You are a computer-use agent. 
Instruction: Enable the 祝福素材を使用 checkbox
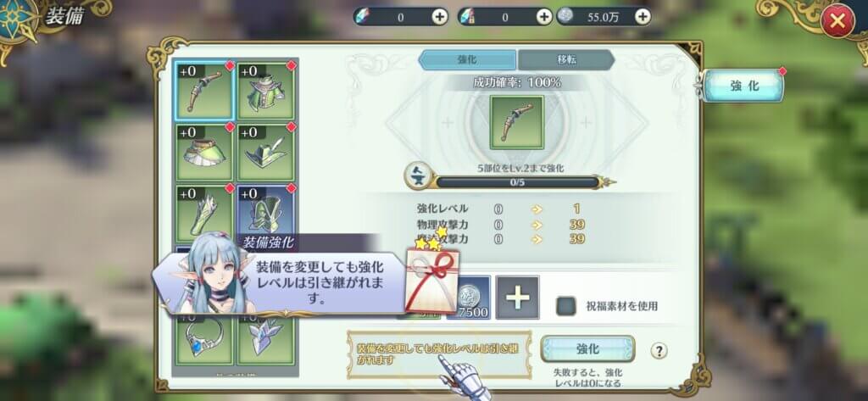point(565,306)
